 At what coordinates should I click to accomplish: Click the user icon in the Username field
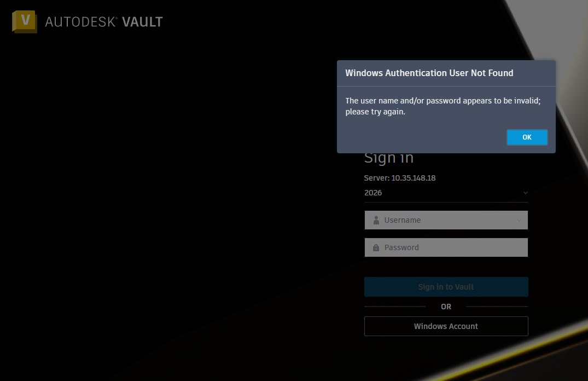(x=376, y=221)
